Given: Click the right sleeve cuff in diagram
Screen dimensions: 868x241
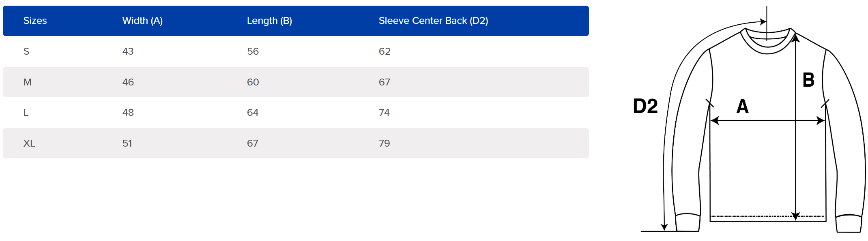Looking at the screenshot, I should pyautogui.click(x=849, y=224).
